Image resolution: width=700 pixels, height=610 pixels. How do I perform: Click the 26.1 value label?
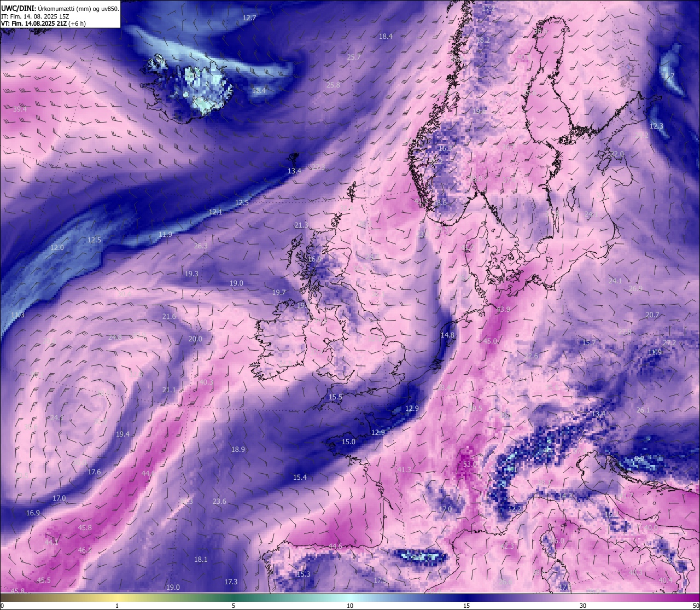tap(643, 410)
